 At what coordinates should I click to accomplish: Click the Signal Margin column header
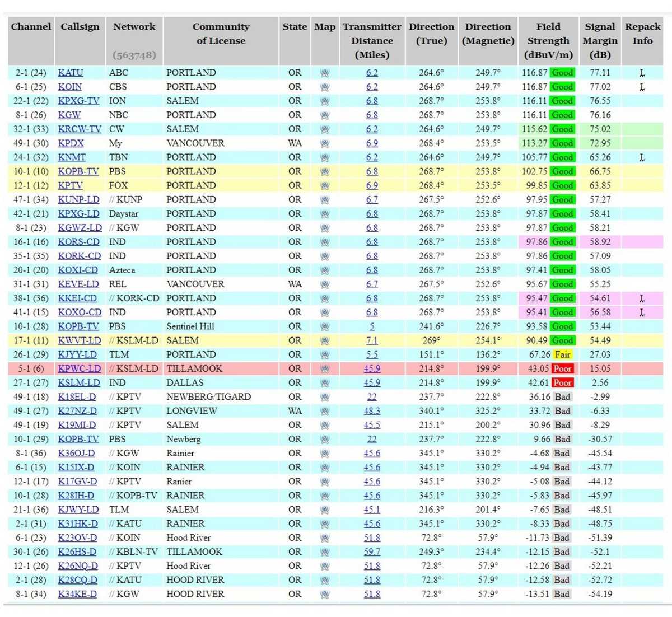click(600, 41)
